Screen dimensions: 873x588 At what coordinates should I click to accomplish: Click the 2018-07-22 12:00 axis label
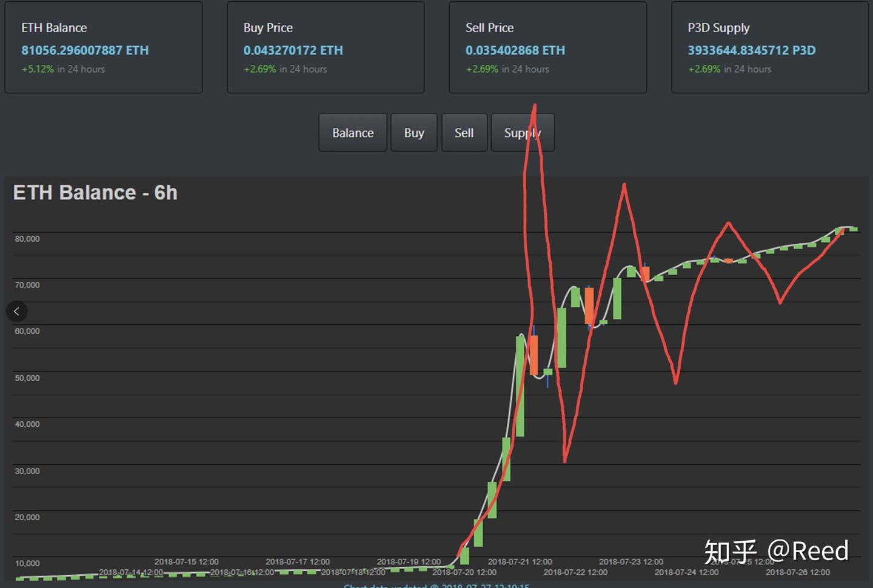pyautogui.click(x=575, y=572)
